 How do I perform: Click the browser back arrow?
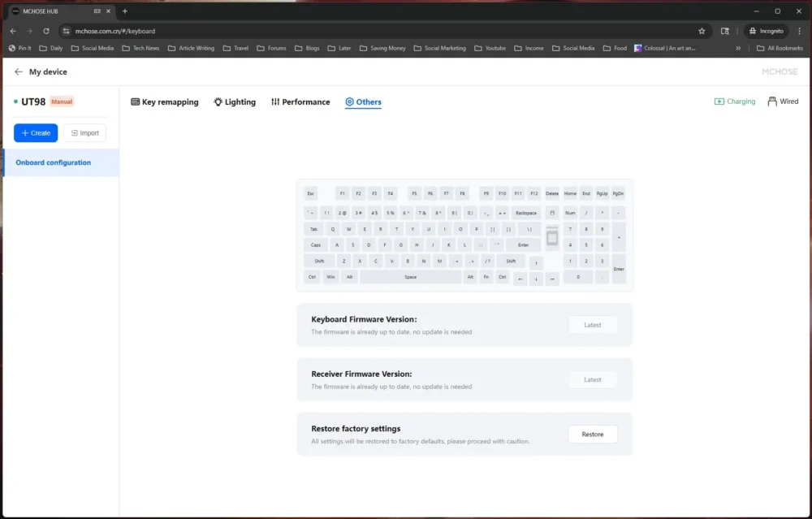[13, 31]
